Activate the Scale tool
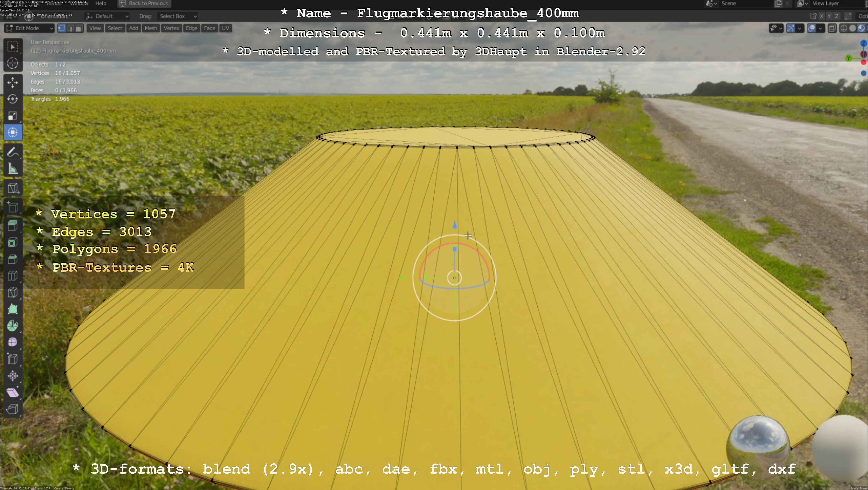 pos(13,116)
